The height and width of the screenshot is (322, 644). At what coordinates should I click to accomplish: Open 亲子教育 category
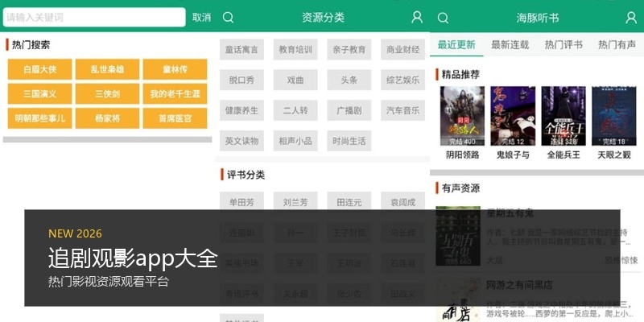[349, 50]
